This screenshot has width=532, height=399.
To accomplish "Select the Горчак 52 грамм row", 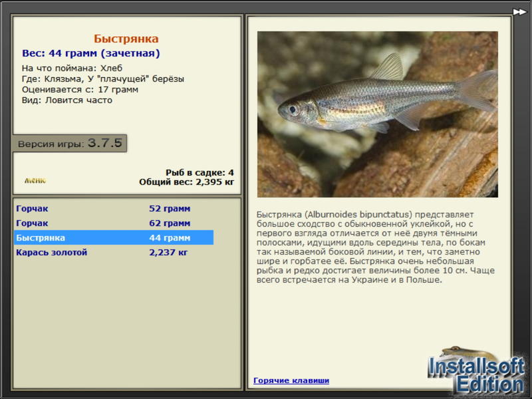I will point(114,208).
